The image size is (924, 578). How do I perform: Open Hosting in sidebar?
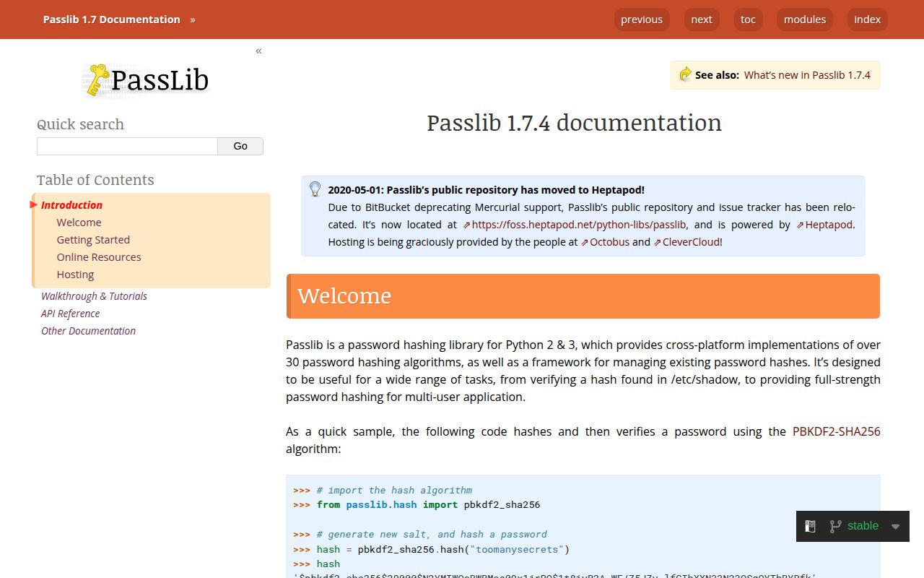(x=75, y=275)
